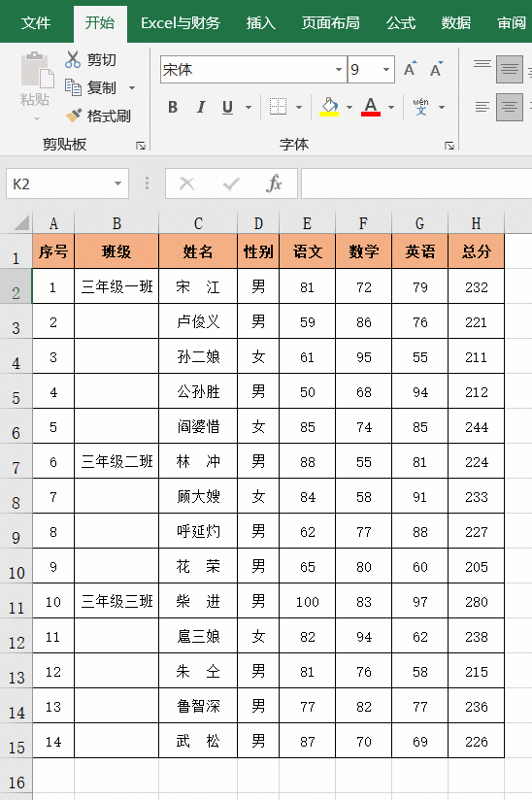The height and width of the screenshot is (800, 532).
Task: Expand the font color dropdown arrow
Action: pos(391,107)
